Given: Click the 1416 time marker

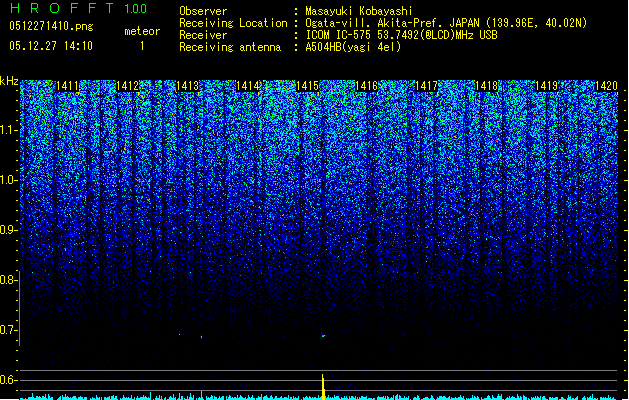Looking at the screenshot, I should [x=367, y=86].
